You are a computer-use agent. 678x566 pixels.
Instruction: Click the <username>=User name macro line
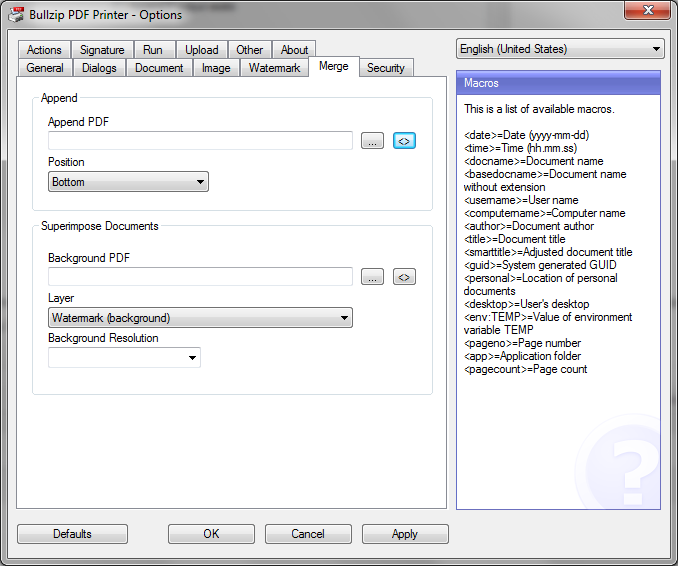(521, 200)
